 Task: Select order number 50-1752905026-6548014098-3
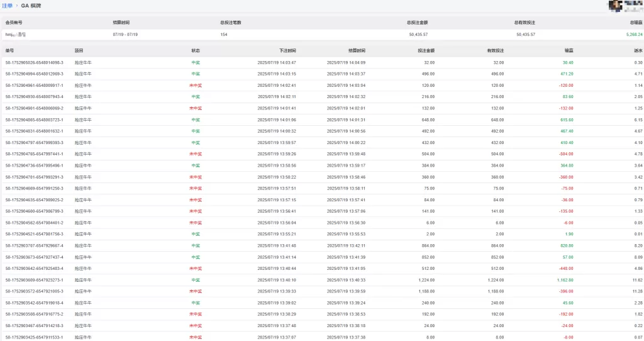tap(35, 63)
